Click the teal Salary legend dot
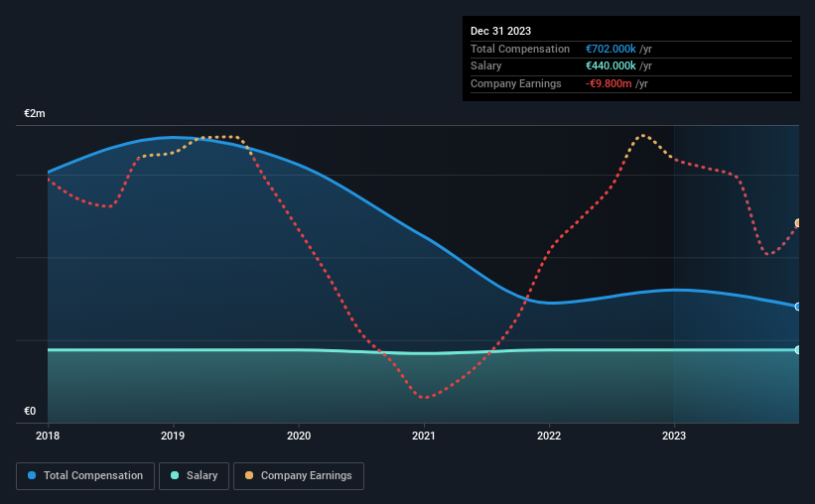 tap(175, 475)
